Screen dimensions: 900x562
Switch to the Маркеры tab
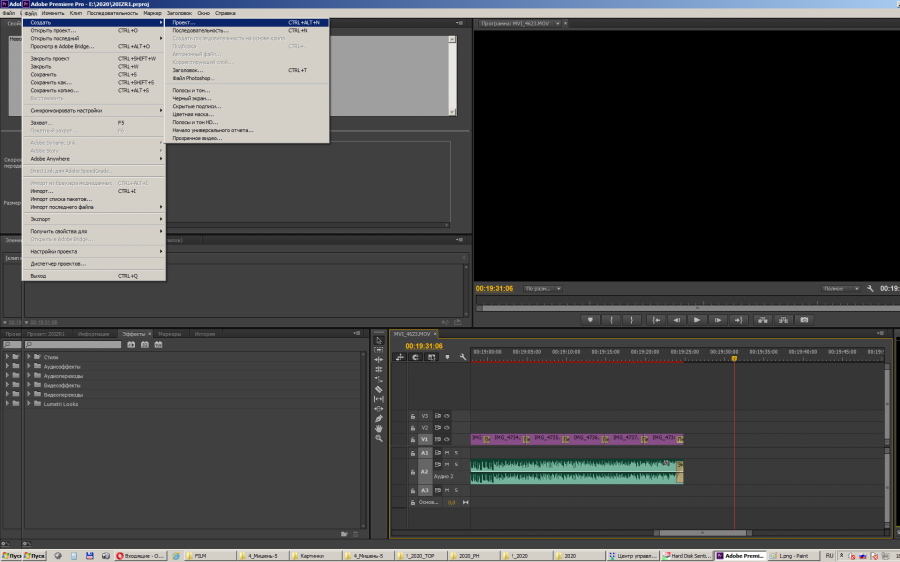(169, 334)
